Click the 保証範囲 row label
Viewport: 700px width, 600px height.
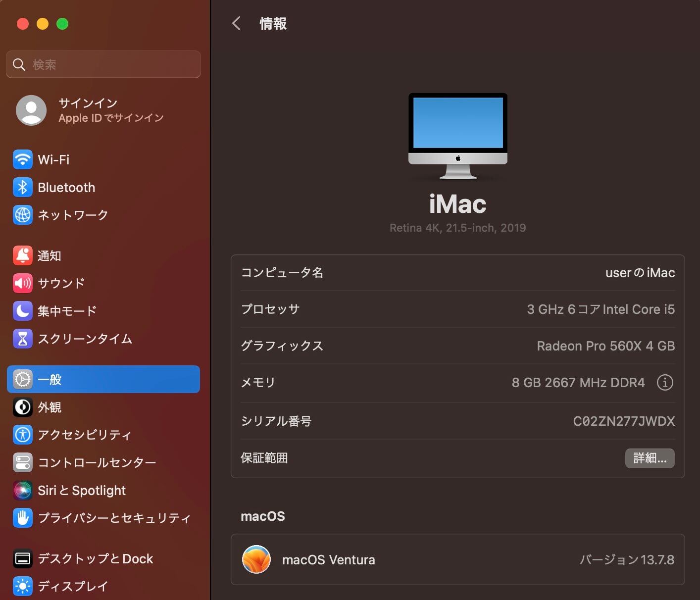click(264, 458)
